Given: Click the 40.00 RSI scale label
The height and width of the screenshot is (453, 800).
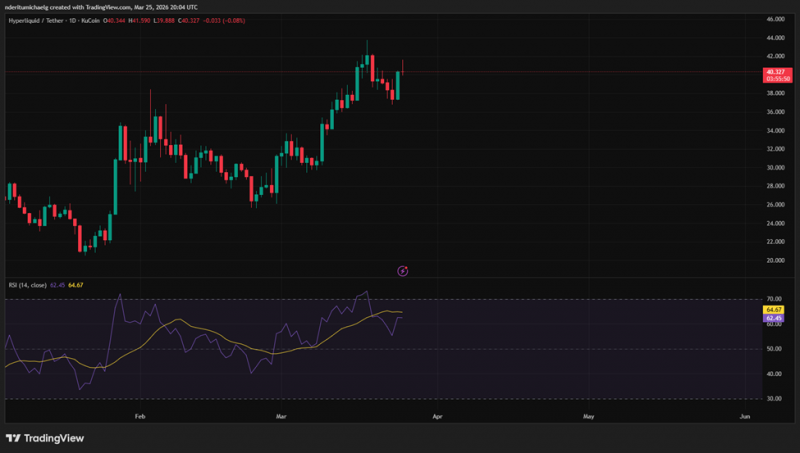Looking at the screenshot, I should click(774, 374).
